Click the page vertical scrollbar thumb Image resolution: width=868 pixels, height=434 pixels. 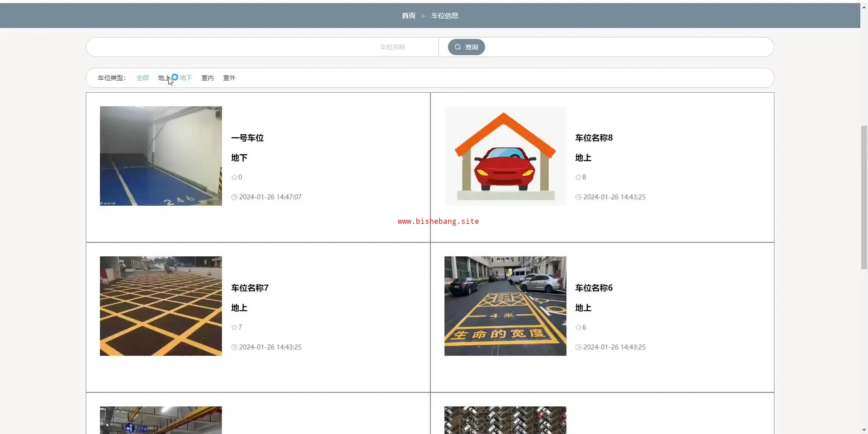(x=864, y=197)
